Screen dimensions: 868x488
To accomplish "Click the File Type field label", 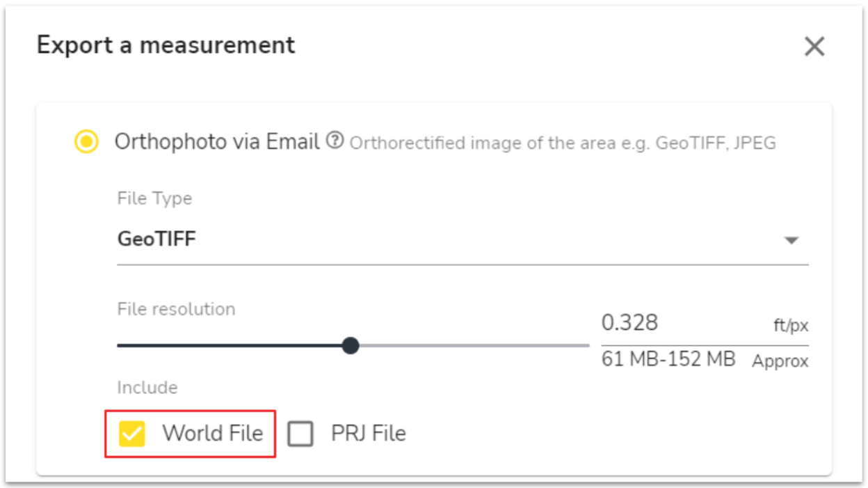I will [154, 198].
